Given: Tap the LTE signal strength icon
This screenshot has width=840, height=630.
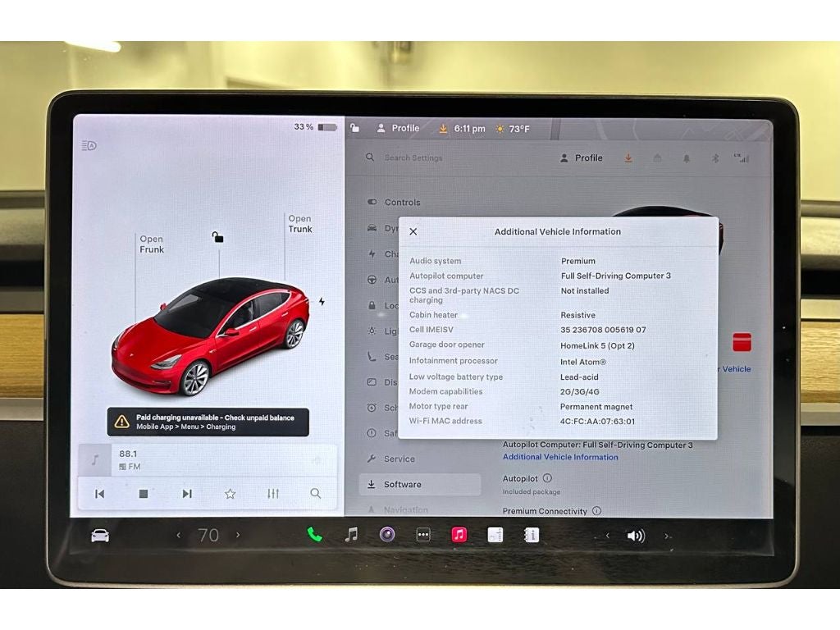Looking at the screenshot, I should [742, 158].
